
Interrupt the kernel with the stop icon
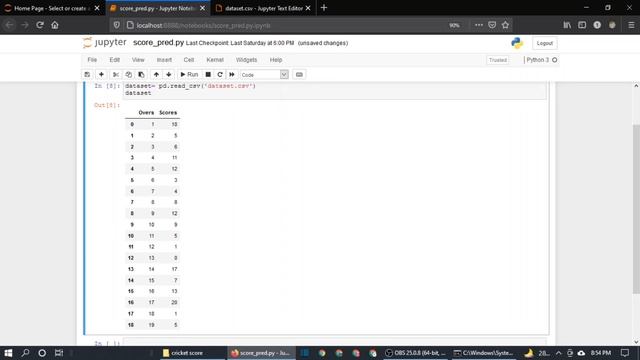click(208, 75)
